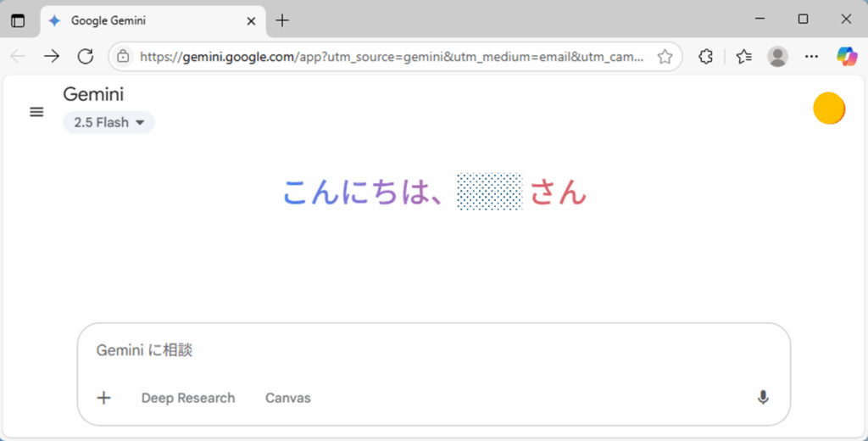Maximize the browser window
This screenshot has height=441, width=868.
[804, 19]
